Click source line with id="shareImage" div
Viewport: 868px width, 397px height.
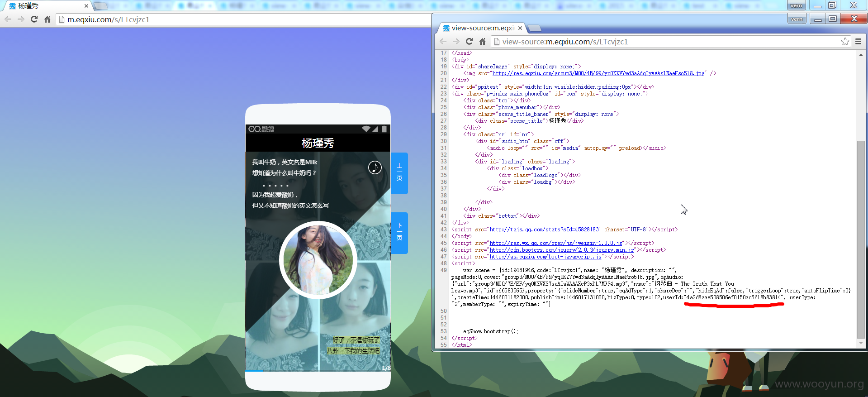516,67
